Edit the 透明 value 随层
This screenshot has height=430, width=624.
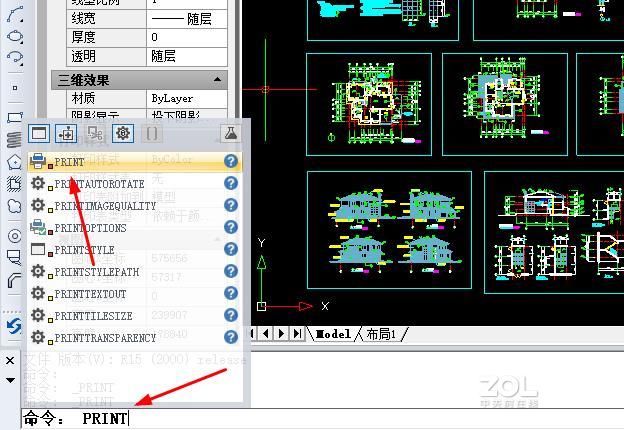(187, 56)
